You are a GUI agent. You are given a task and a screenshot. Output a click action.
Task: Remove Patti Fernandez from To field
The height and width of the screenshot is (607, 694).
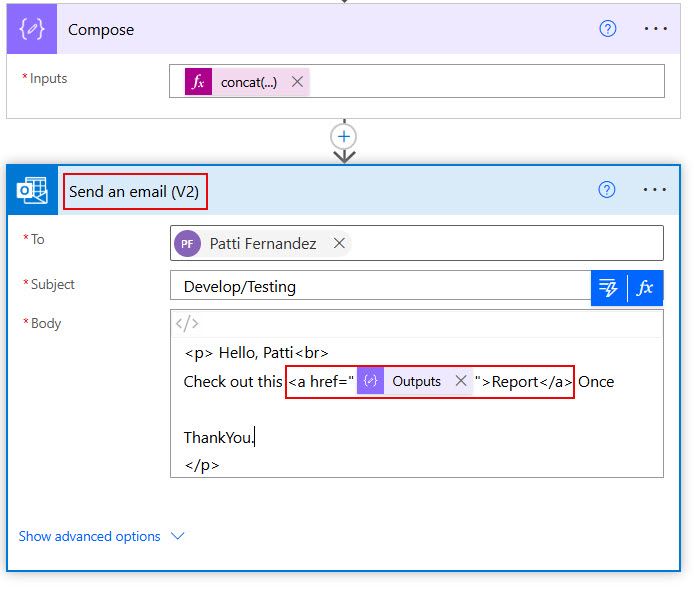pyautogui.click(x=339, y=243)
